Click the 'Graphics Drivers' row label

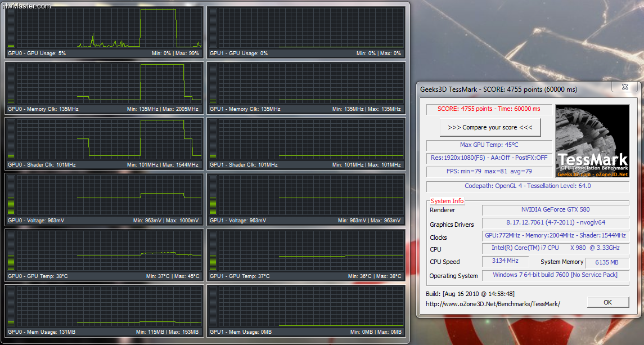(452, 225)
